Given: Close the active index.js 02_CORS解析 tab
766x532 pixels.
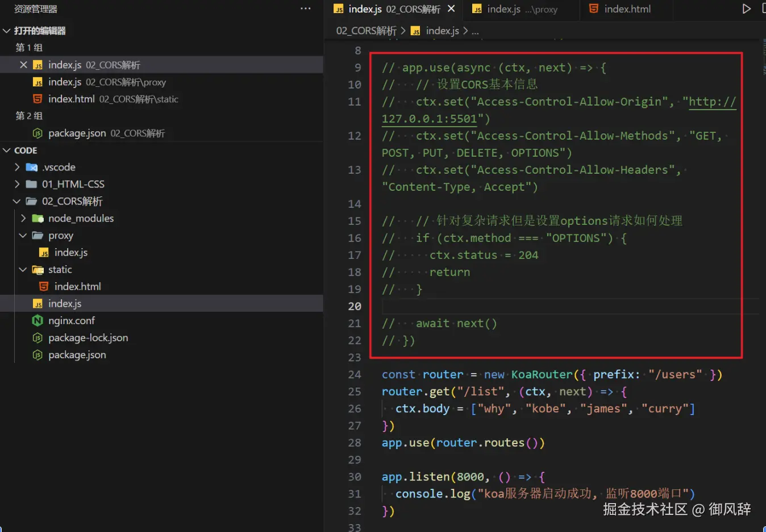Looking at the screenshot, I should coord(451,9).
